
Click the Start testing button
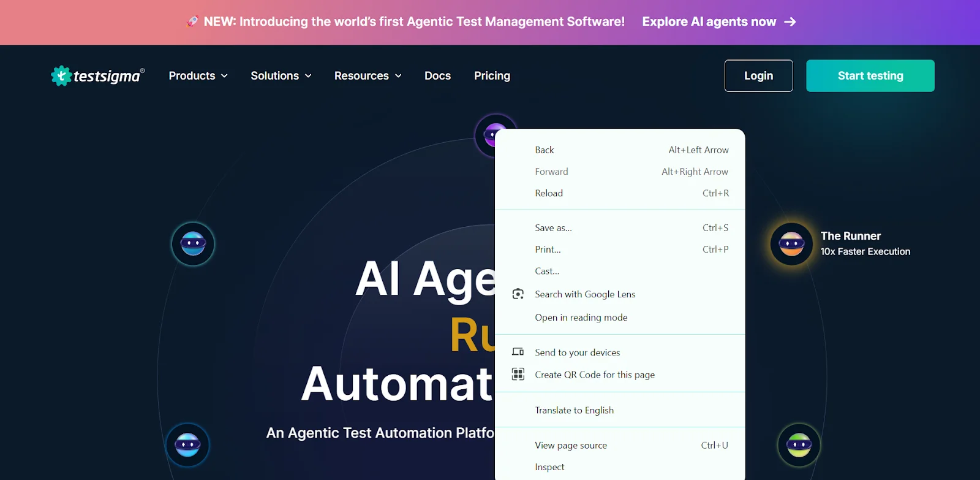870,75
